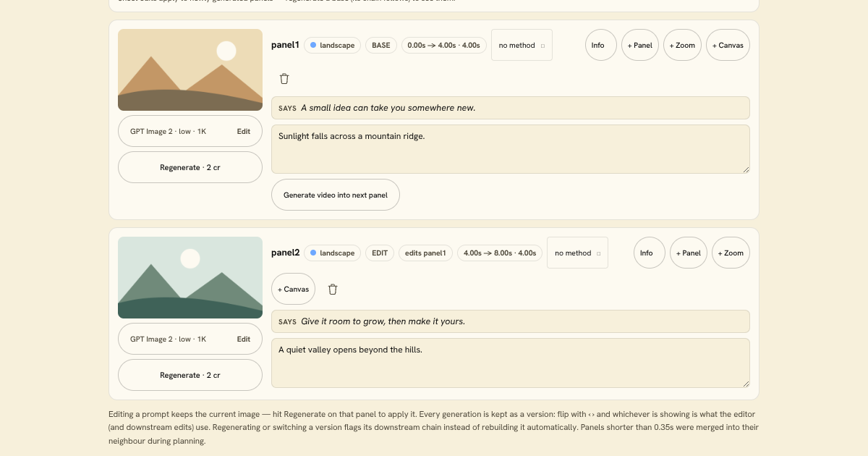Click the panel1 title
The width and height of the screenshot is (868, 456).
[x=285, y=45]
